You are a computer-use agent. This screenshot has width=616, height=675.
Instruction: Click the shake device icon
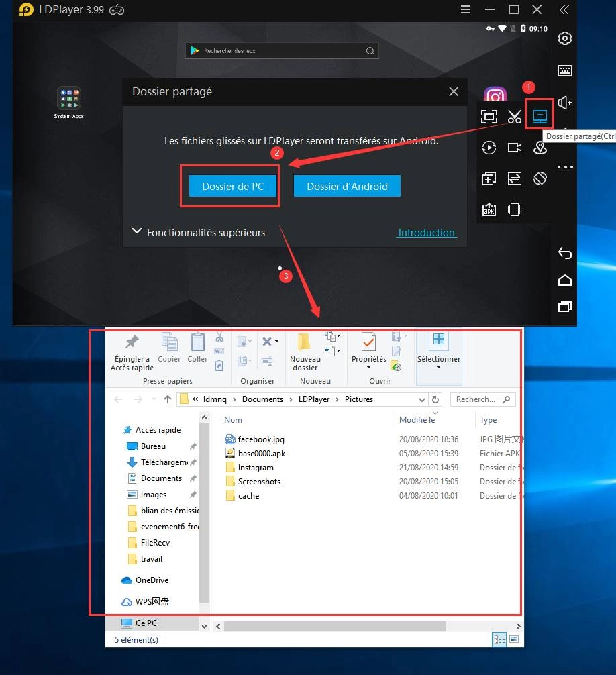[515, 209]
